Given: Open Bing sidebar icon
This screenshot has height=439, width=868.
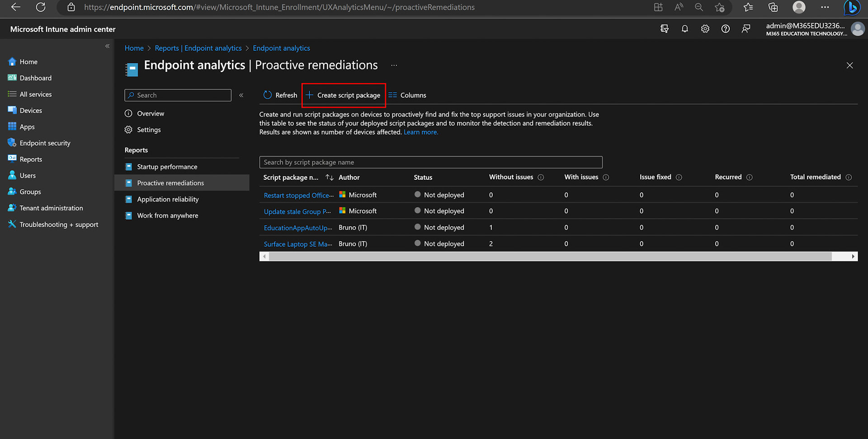Looking at the screenshot, I should (852, 7).
